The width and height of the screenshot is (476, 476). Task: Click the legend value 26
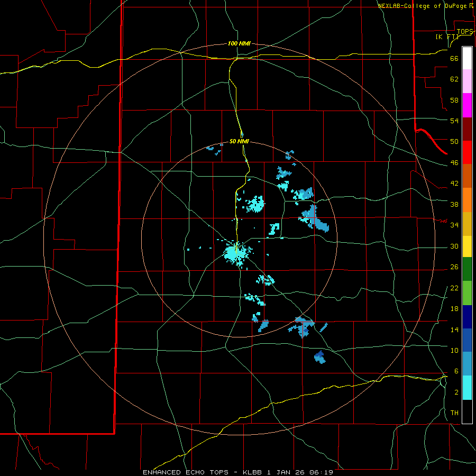point(454,267)
